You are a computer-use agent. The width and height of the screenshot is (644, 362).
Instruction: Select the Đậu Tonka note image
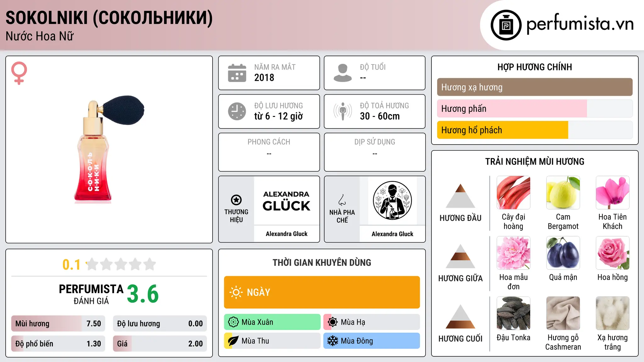coord(514,313)
